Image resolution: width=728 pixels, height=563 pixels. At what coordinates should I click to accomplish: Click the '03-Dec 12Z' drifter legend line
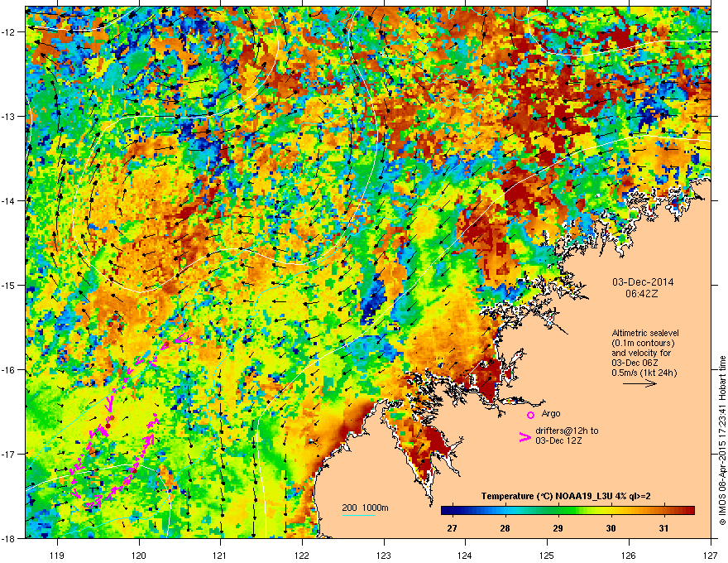tap(558, 440)
